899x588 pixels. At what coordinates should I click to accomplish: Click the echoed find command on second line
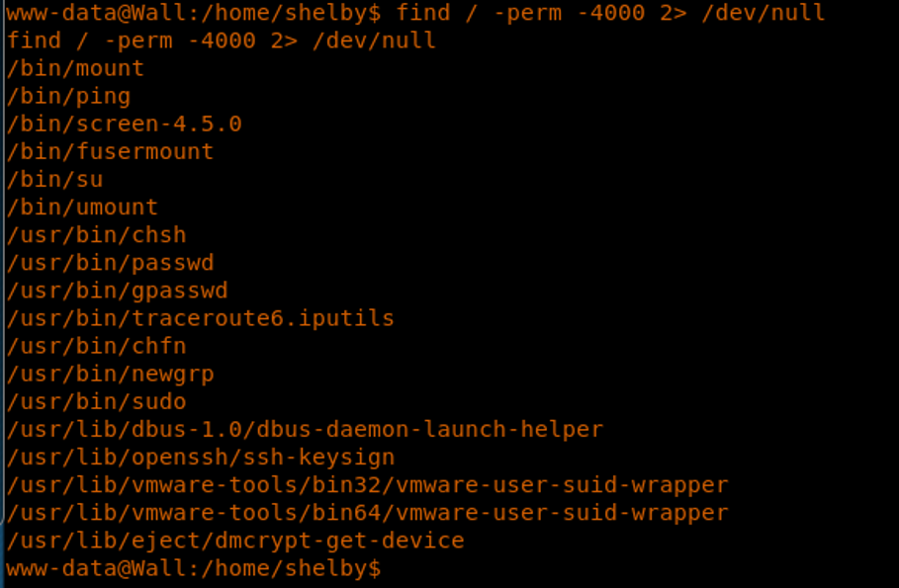coord(221,41)
